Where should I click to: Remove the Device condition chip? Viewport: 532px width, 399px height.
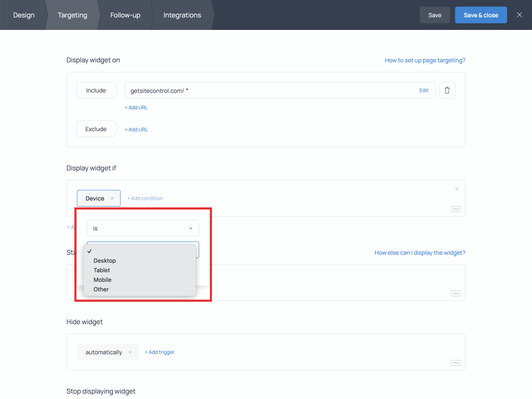[x=112, y=198]
